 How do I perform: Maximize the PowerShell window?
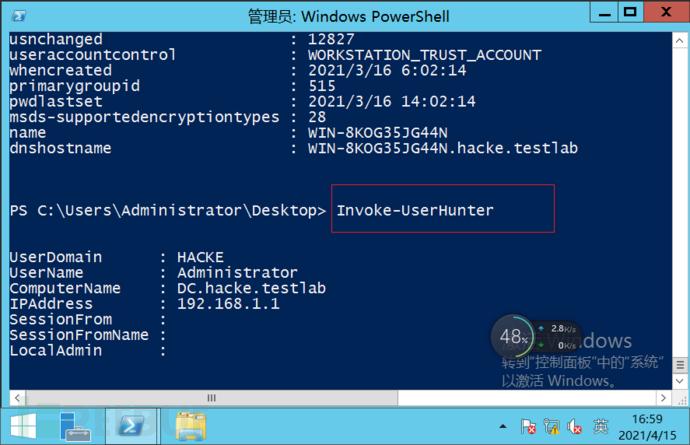pos(629,13)
